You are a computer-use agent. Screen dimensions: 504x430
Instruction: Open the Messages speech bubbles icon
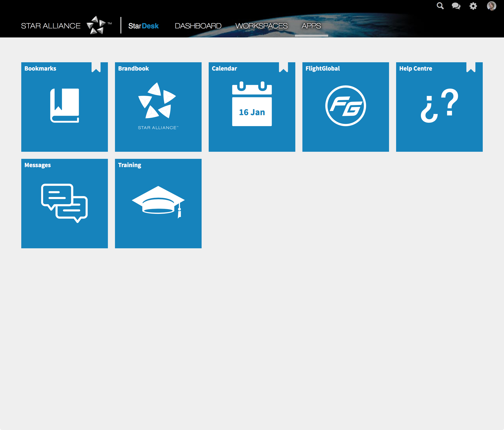[x=64, y=203]
